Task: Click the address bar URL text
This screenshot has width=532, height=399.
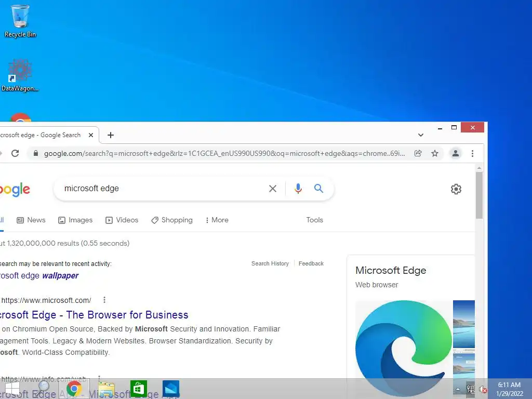Action: 224,153
